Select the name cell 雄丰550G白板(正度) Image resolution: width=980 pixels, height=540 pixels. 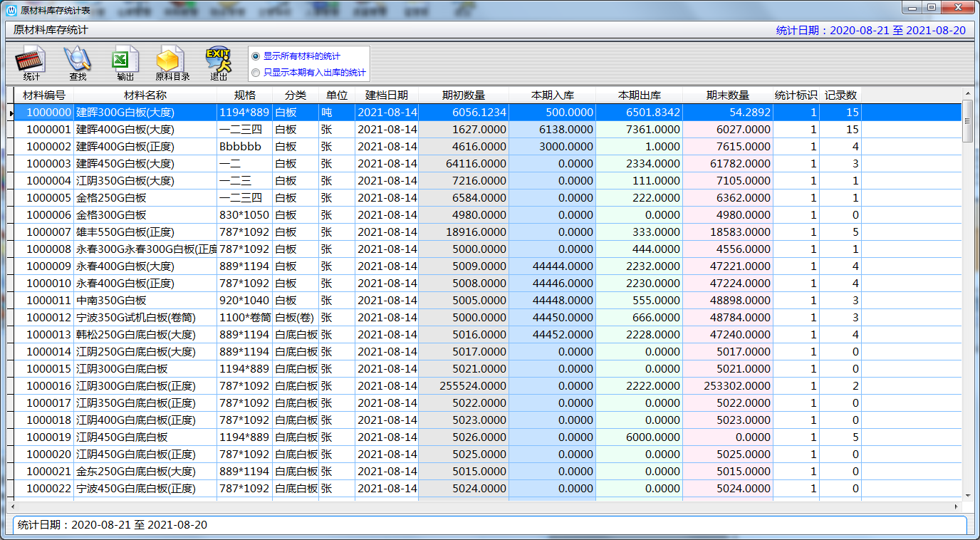(145, 232)
